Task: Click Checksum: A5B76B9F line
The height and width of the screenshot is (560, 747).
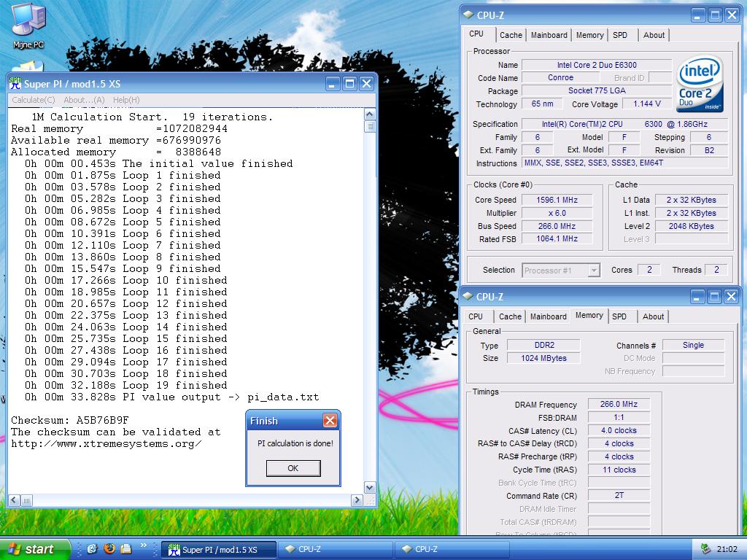Action: [x=69, y=421]
